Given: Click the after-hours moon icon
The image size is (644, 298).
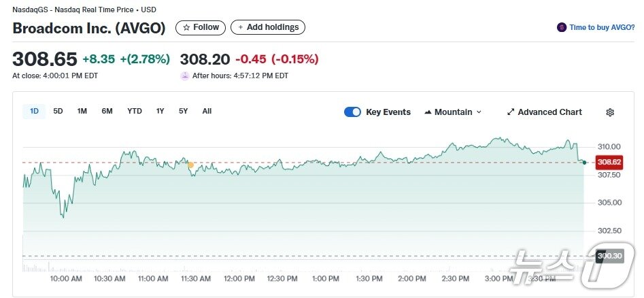Looking at the screenshot, I should (x=184, y=76).
